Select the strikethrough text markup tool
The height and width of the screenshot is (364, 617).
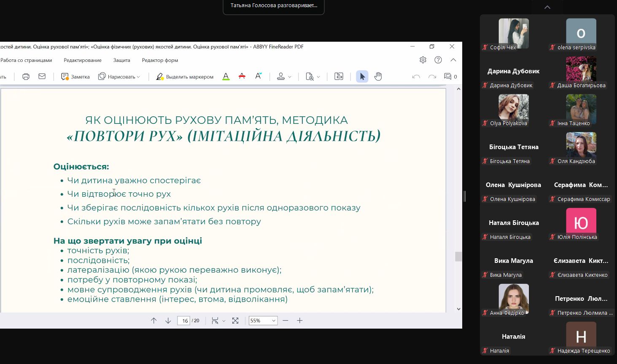[242, 77]
